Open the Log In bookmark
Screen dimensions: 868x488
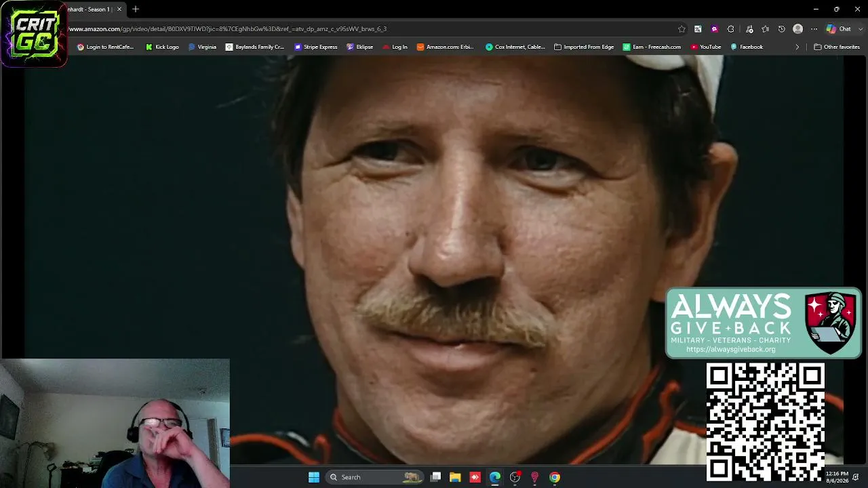395,47
